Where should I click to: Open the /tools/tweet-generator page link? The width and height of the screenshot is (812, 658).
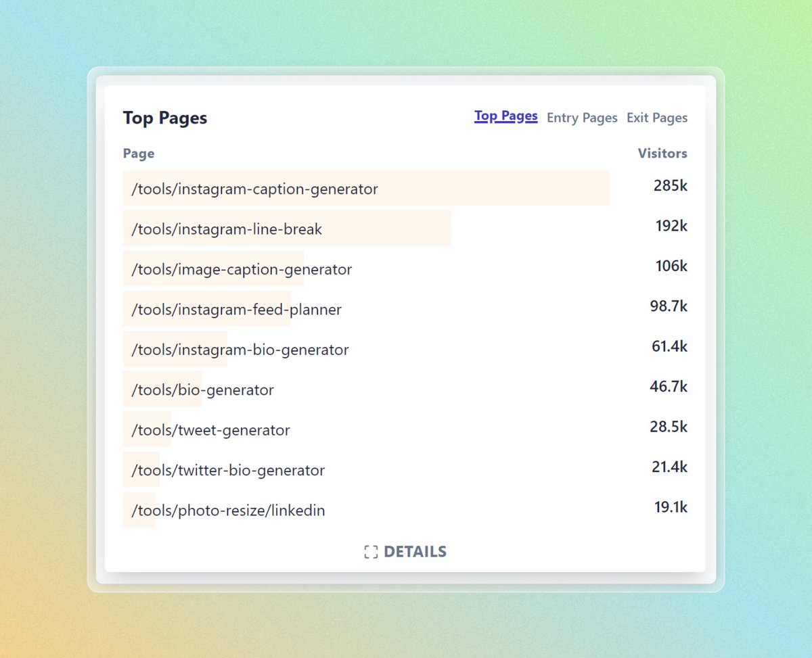pos(210,430)
